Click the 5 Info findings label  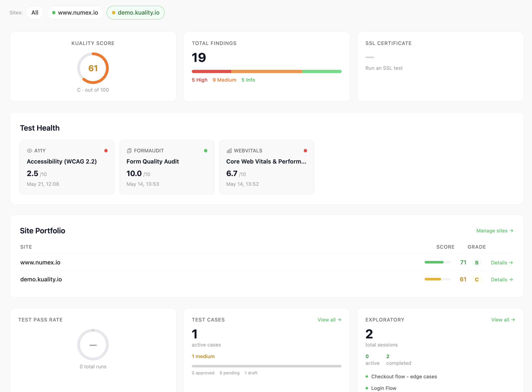click(x=248, y=80)
